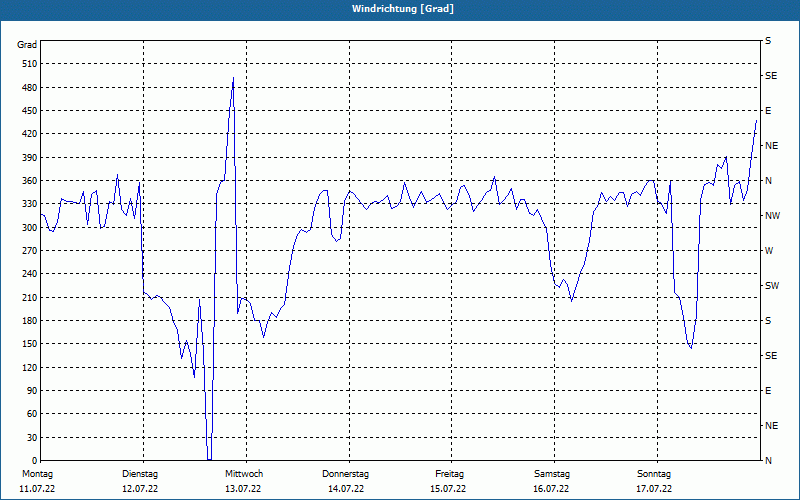This screenshot has height=500, width=800.
Task: Click the 'E' compass label level with 450 degrees
Action: 768,111
